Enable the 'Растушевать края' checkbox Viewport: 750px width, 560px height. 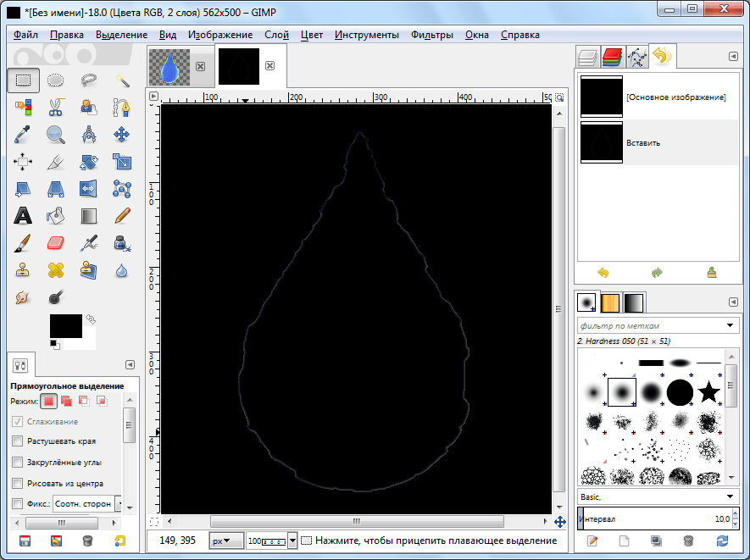pos(18,441)
